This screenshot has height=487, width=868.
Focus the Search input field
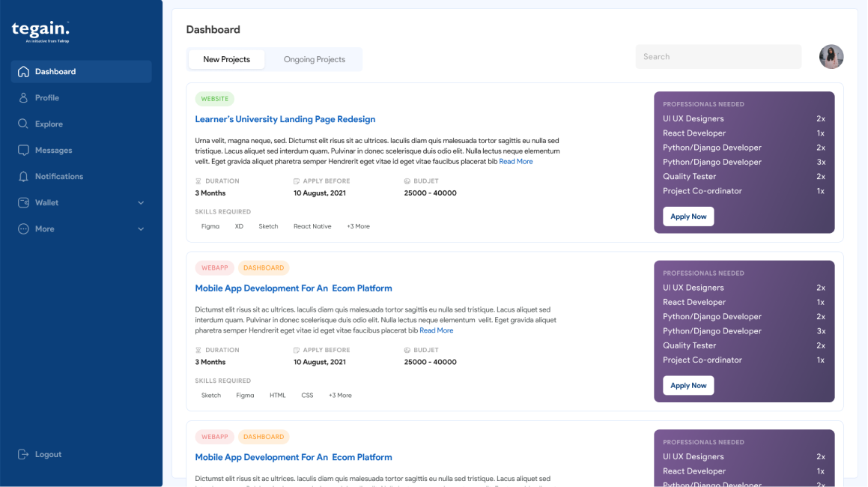pyautogui.click(x=717, y=57)
